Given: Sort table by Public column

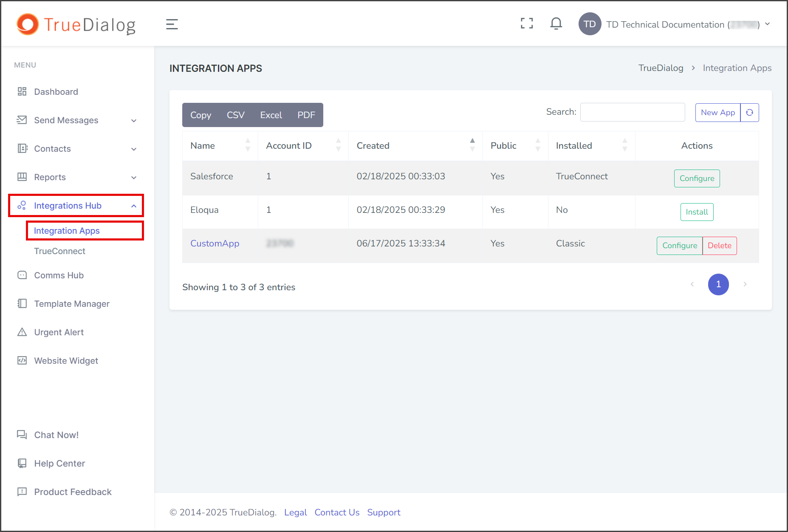Looking at the screenshot, I should [x=515, y=146].
